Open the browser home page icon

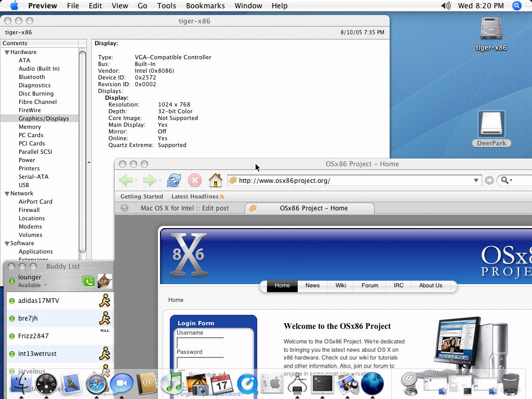coord(215,180)
